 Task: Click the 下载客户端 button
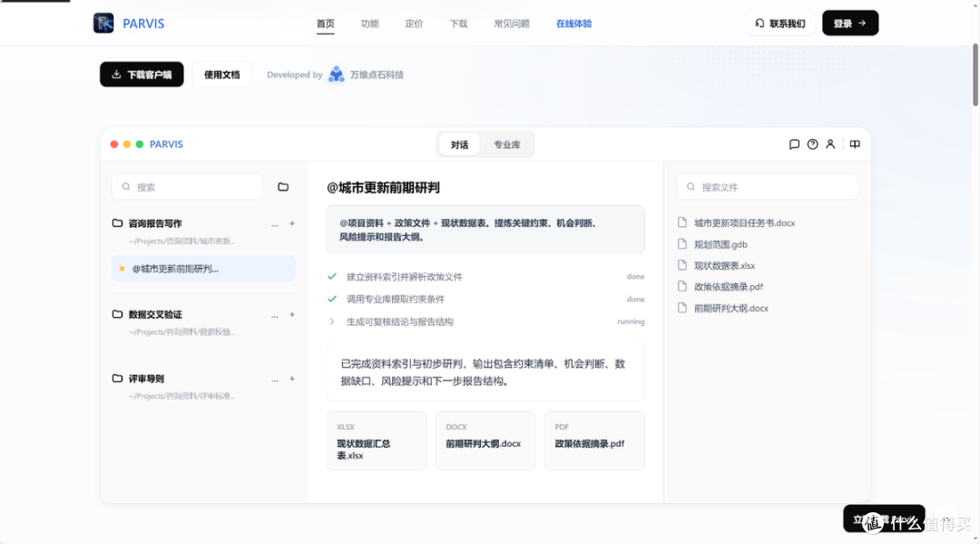[142, 74]
